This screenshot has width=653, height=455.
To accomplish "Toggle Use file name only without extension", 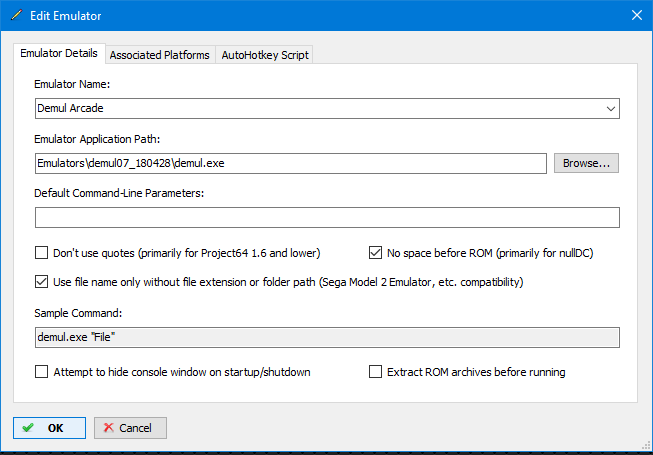I will [41, 282].
